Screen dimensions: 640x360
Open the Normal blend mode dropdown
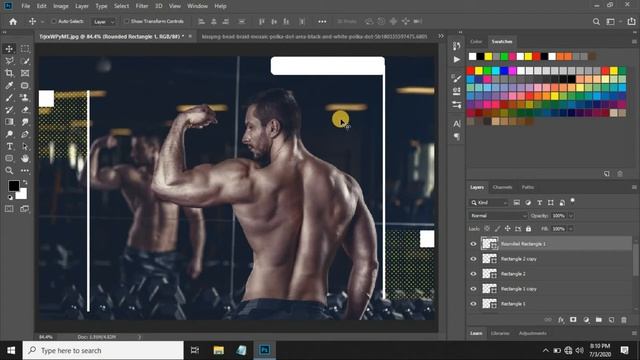coord(498,216)
